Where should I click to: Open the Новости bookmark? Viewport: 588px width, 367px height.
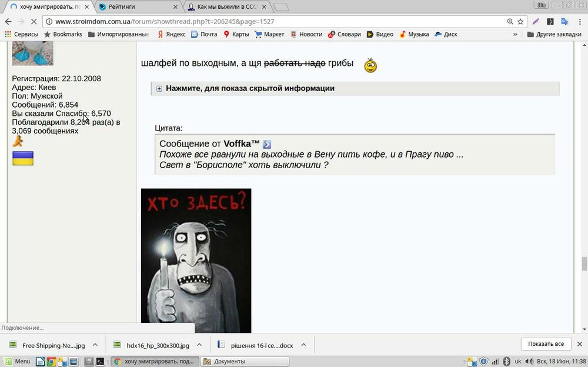[306, 34]
